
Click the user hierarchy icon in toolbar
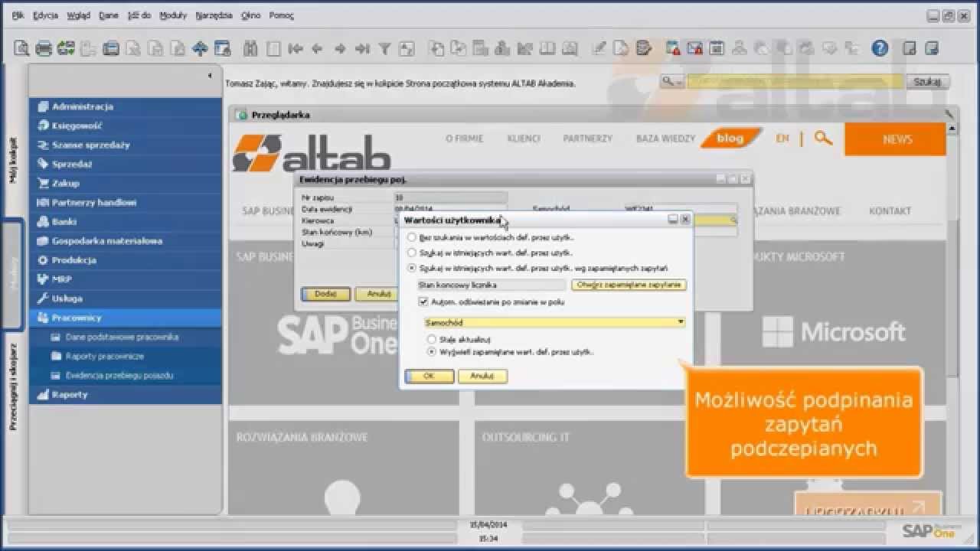coord(739,49)
